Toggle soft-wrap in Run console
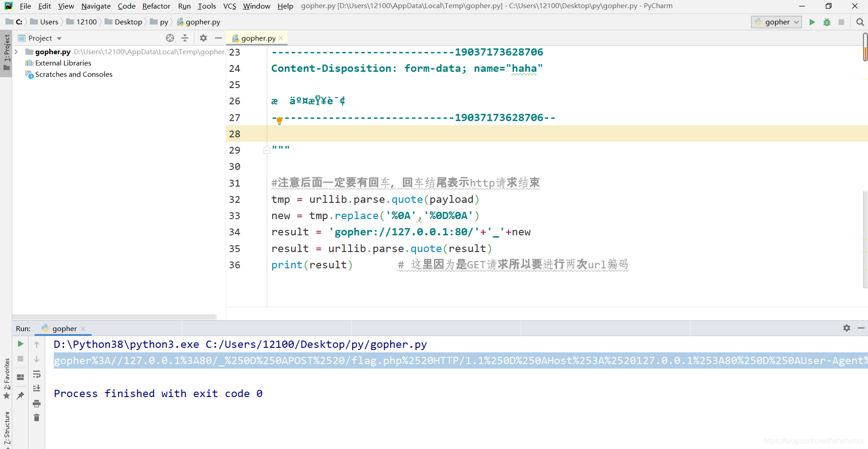Viewport: 868px width, 449px height. click(37, 374)
